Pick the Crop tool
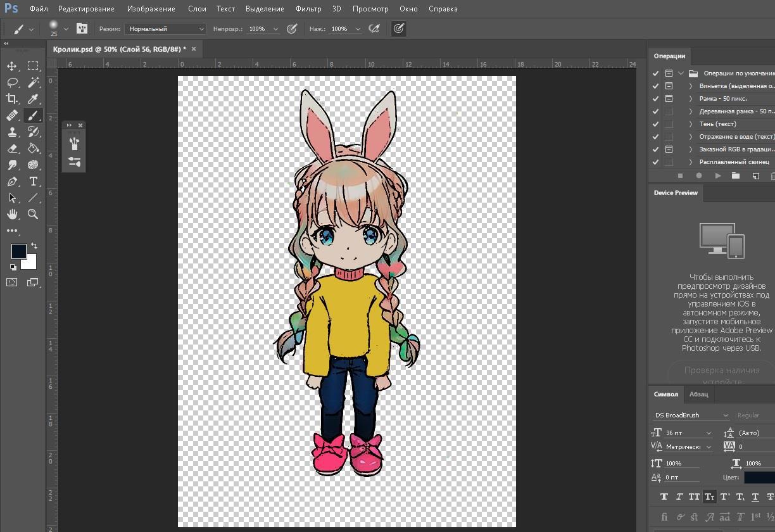Screen dimensions: 775x532 12,99
